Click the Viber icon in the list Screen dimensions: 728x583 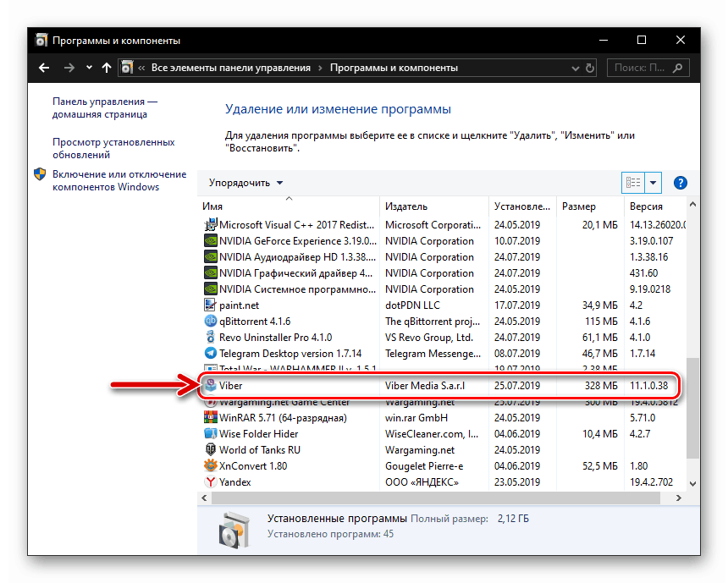click(211, 385)
